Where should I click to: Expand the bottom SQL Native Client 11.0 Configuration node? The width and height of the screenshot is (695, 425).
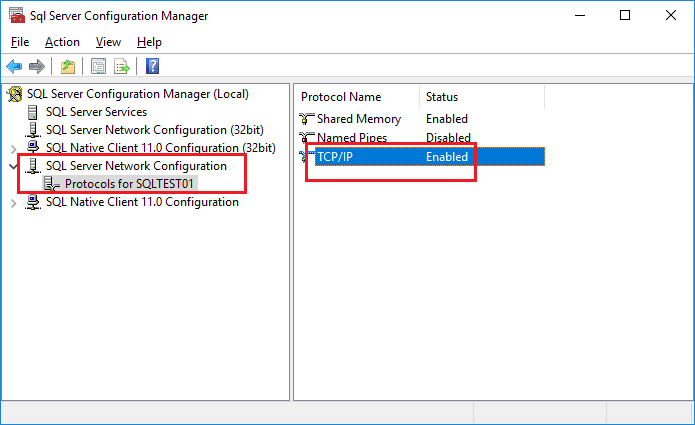click(13, 203)
